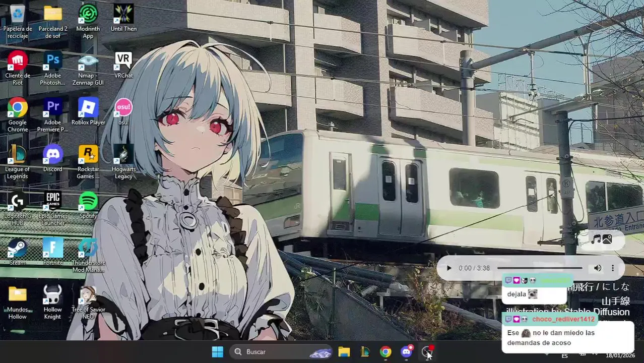Viewport: 644px width, 363px height.
Task: Open Google Chrome desktop shortcut
Action: tap(18, 115)
